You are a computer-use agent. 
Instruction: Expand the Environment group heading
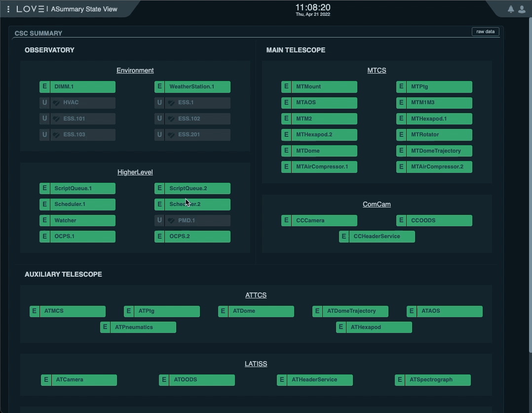[135, 70]
